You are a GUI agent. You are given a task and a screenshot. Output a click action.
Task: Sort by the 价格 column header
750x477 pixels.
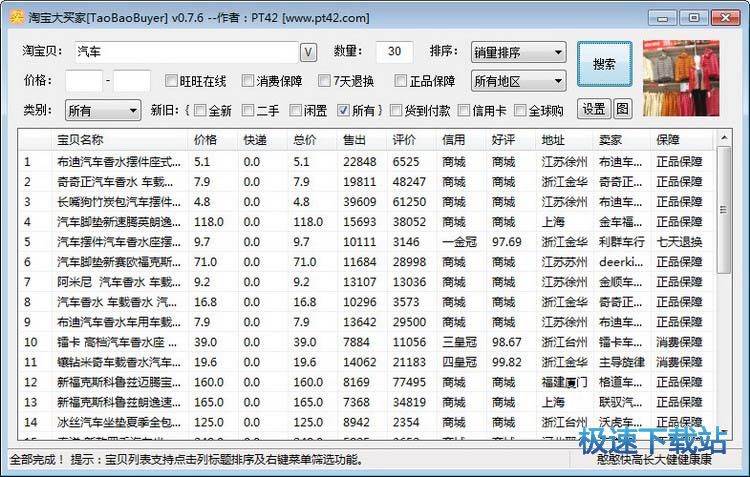205,139
